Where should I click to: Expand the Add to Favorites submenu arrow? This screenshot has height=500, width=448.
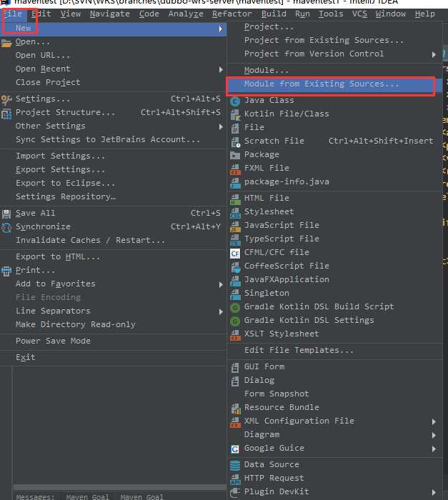click(221, 285)
